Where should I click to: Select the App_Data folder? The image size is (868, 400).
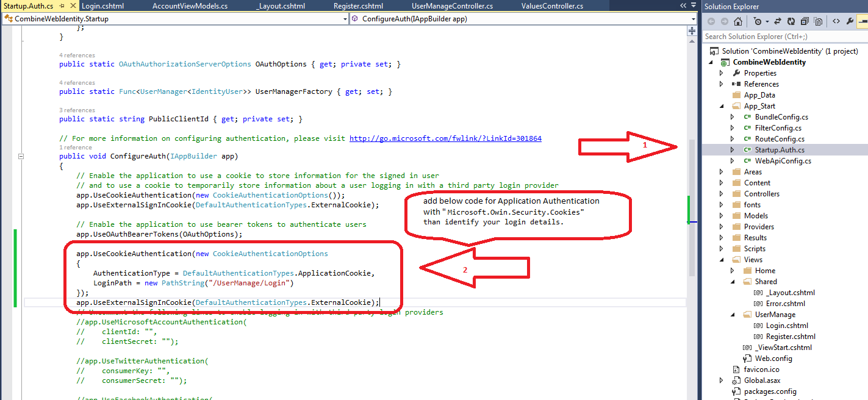coord(759,95)
